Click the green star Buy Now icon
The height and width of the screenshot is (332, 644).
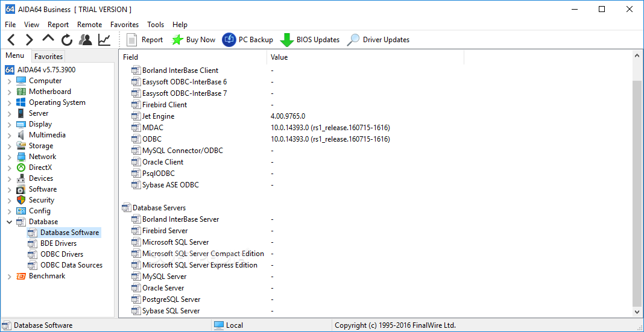(x=177, y=40)
